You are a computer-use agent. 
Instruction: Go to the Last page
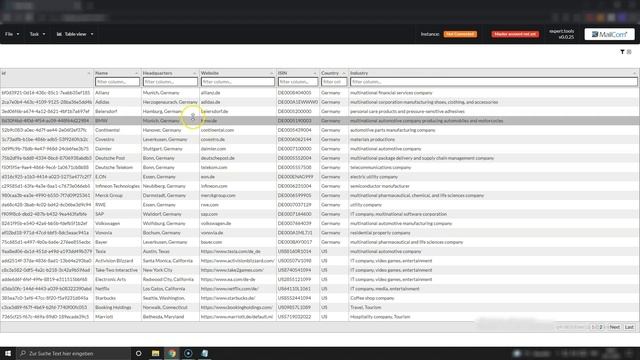tap(629, 327)
